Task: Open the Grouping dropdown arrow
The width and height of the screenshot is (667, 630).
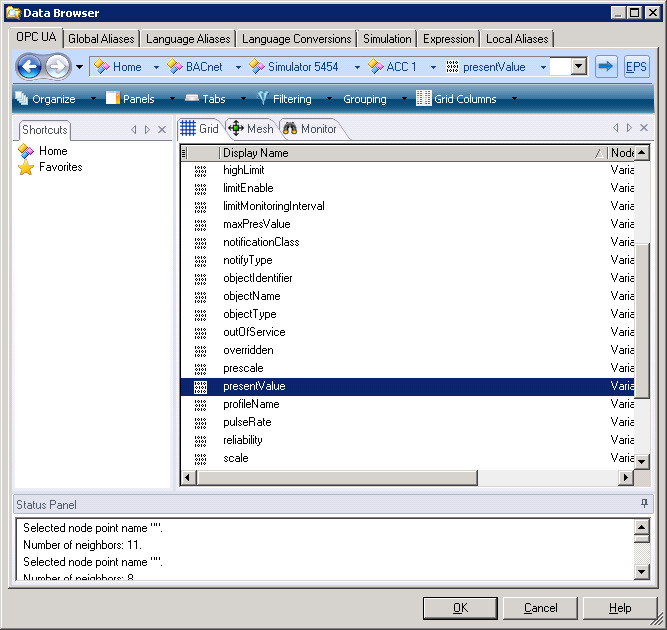Action: click(x=405, y=99)
